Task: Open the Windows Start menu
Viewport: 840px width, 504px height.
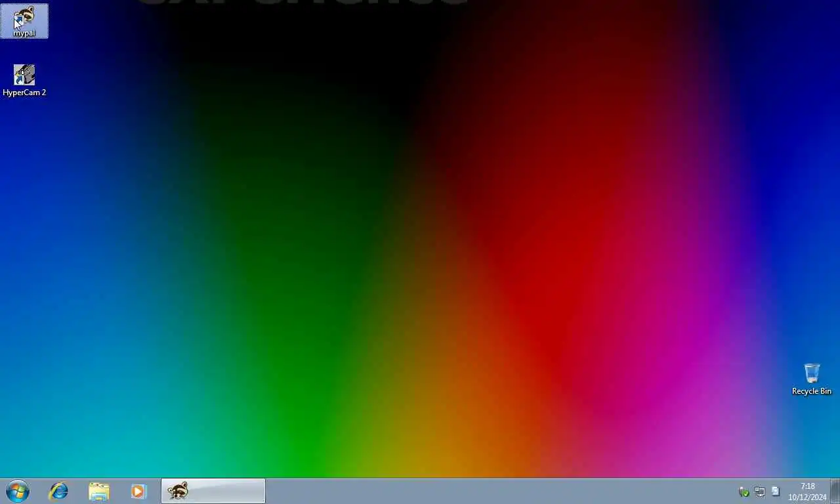Action: click(x=18, y=491)
